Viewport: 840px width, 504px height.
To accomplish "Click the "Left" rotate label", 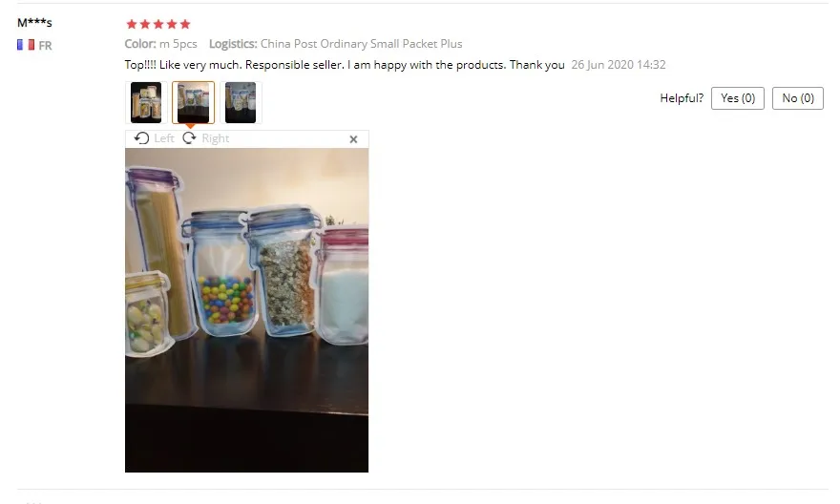I will (x=164, y=138).
